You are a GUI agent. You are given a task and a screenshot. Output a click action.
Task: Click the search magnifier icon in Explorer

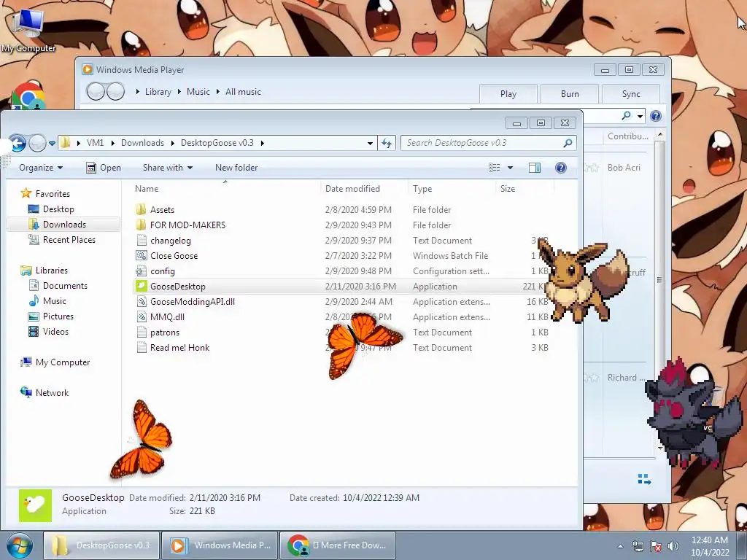568,143
